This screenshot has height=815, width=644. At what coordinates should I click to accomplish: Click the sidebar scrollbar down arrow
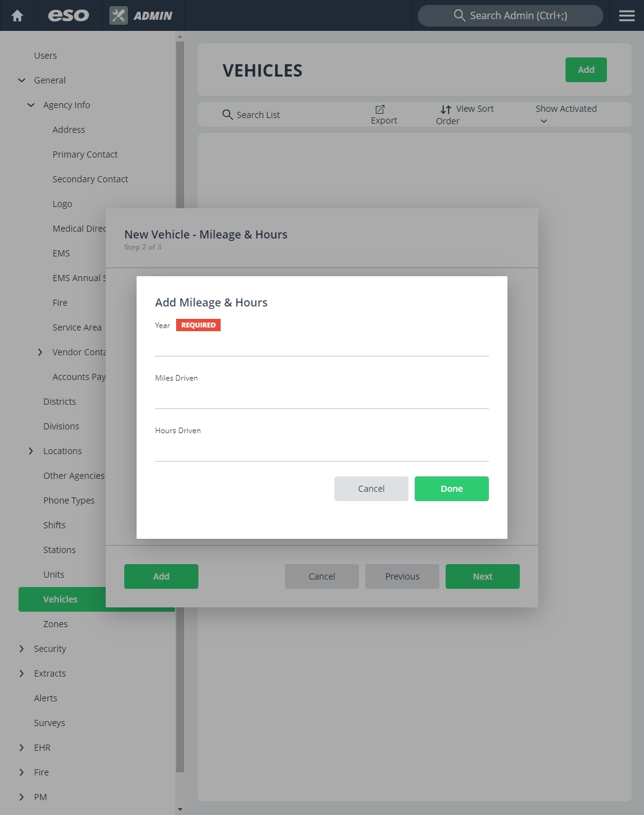[x=180, y=809]
